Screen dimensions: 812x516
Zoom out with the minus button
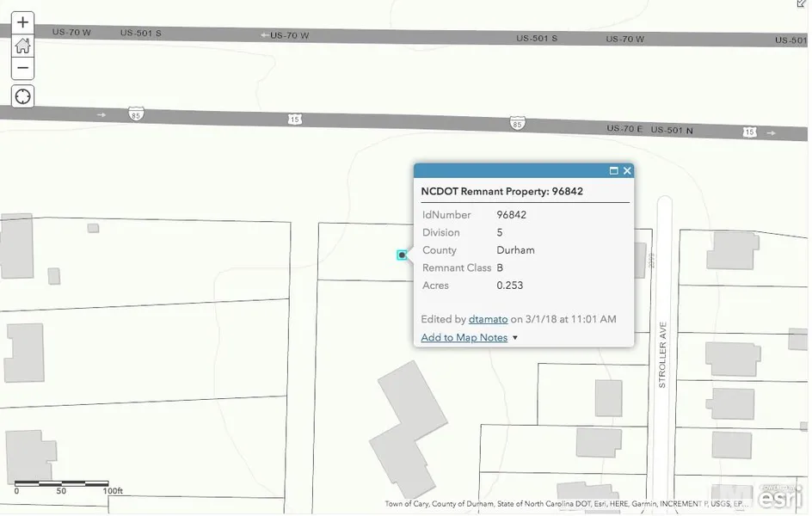coord(23,68)
